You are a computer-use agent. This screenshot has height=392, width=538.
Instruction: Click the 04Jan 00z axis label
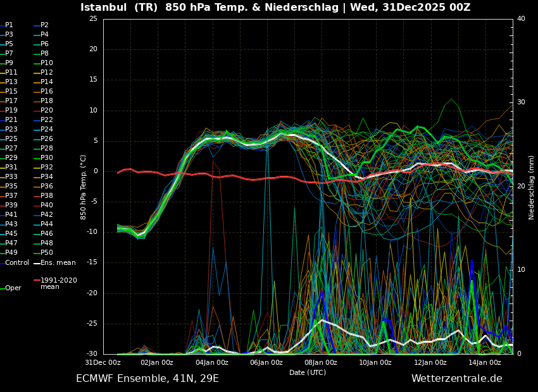(213, 362)
